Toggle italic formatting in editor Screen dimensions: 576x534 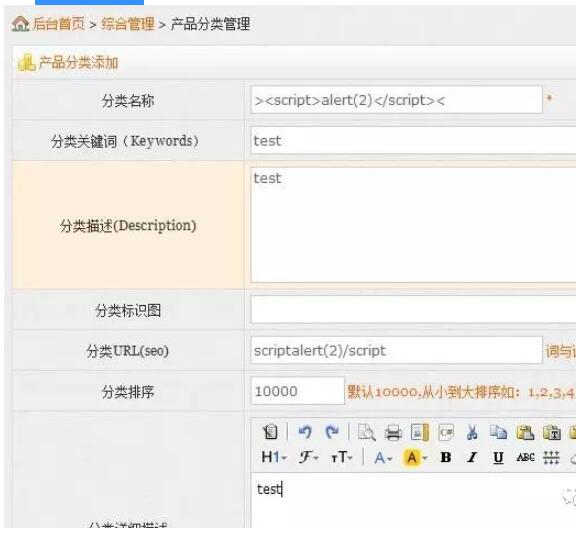click(x=472, y=458)
